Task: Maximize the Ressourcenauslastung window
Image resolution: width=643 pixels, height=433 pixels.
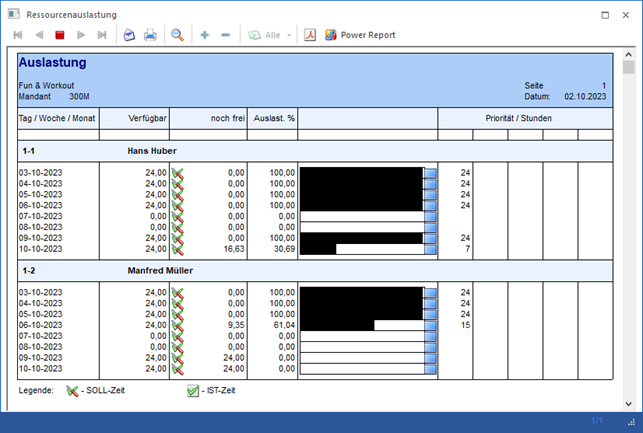Action: tap(605, 14)
